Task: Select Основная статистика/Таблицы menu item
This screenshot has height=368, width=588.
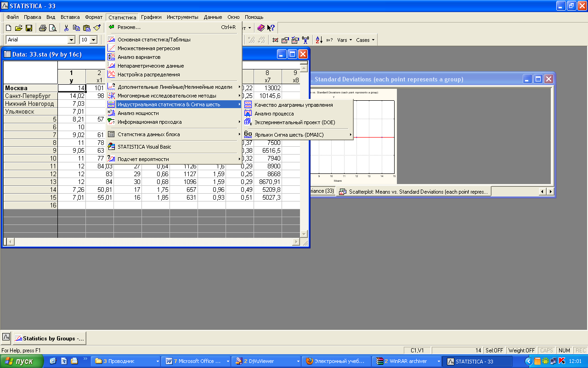Action: point(174,40)
